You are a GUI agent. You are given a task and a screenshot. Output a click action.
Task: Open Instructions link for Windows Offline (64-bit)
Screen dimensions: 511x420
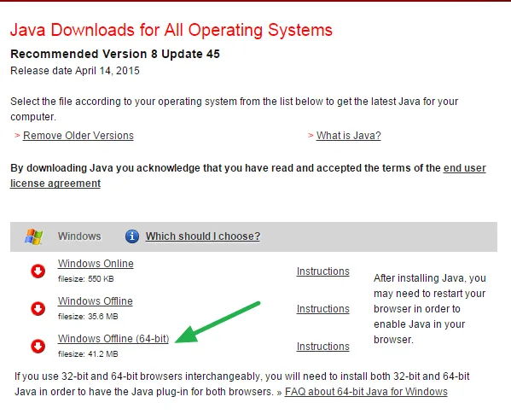tap(323, 347)
